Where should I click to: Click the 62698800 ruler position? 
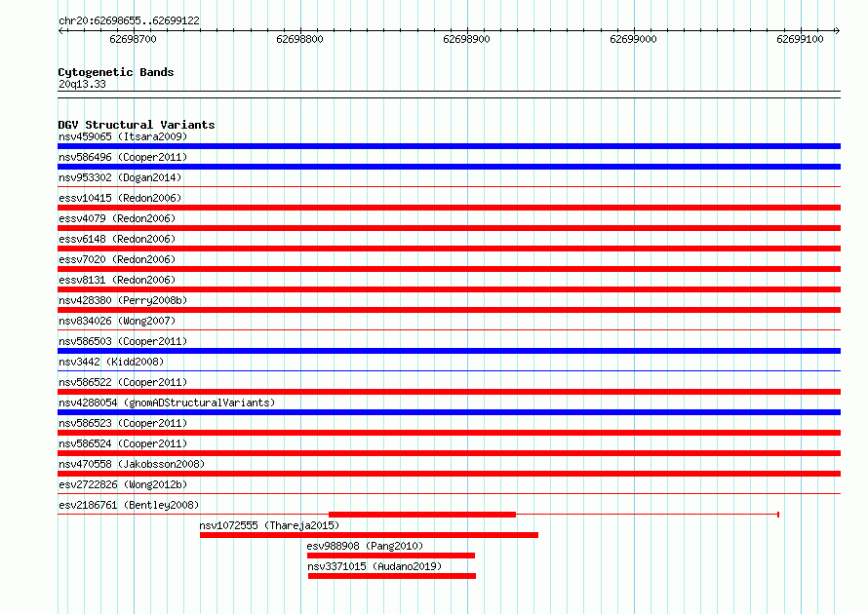tap(299, 39)
